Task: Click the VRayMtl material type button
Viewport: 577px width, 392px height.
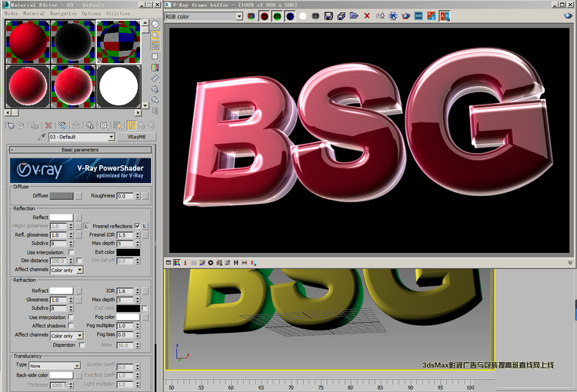Action: [136, 137]
